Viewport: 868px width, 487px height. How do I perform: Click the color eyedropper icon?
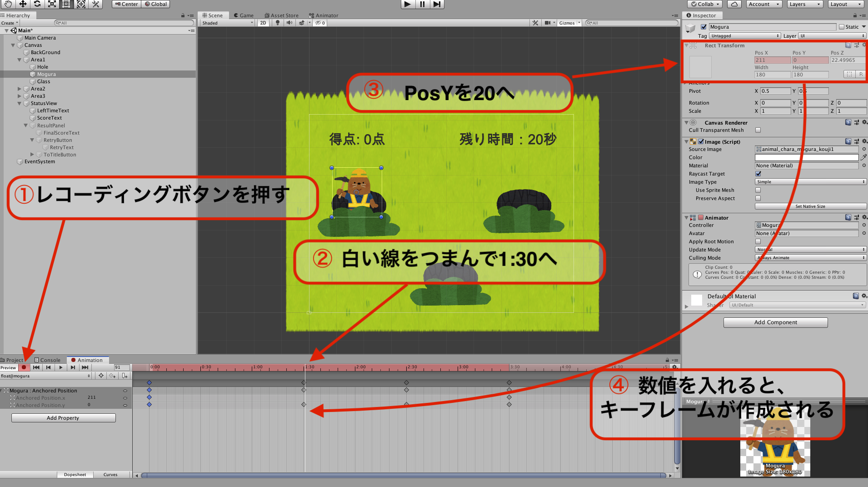coord(863,157)
